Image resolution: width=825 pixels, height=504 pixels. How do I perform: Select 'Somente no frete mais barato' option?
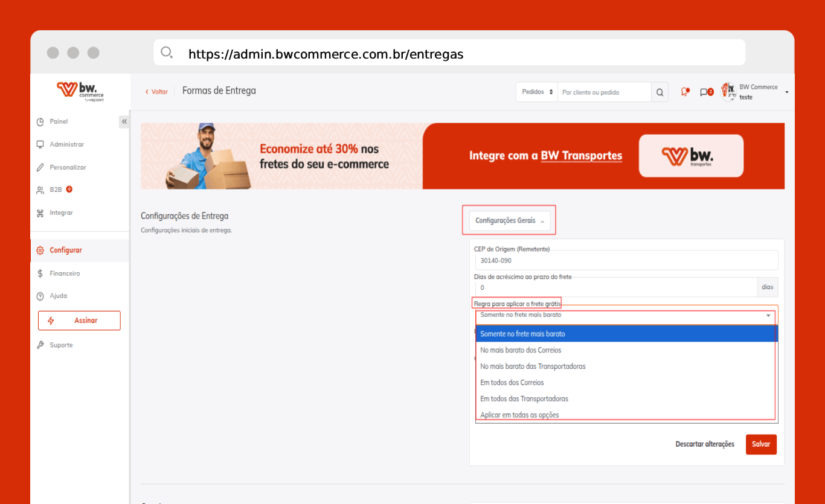(x=626, y=334)
